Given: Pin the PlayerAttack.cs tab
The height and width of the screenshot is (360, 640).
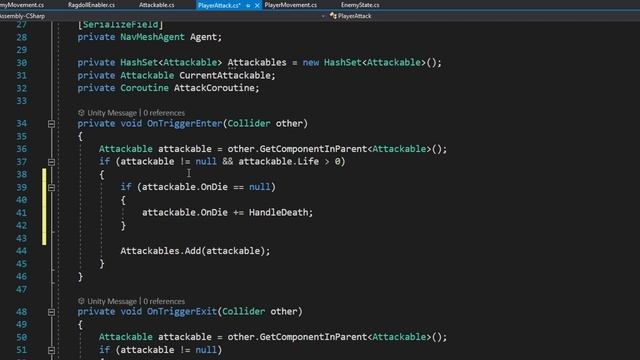Looking at the screenshot, I should 248,6.
